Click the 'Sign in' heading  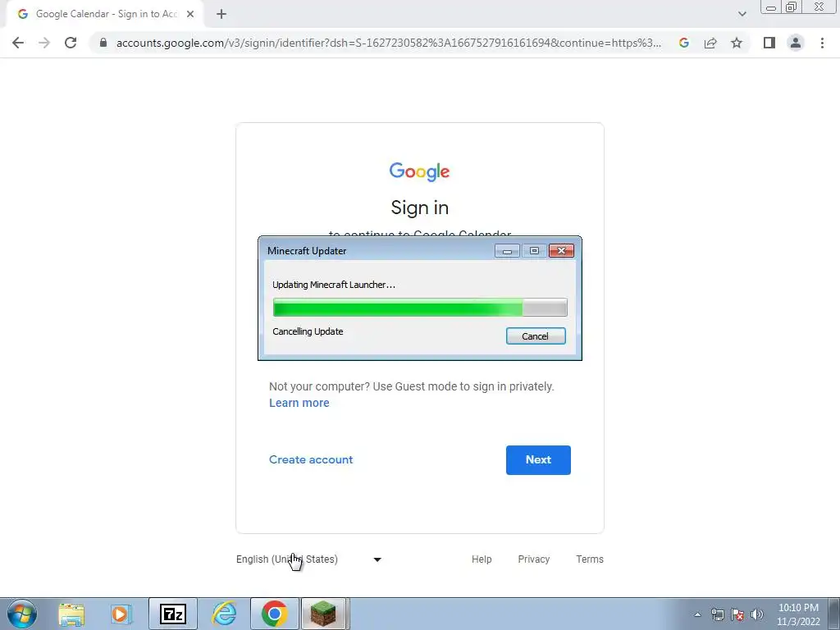click(x=419, y=208)
